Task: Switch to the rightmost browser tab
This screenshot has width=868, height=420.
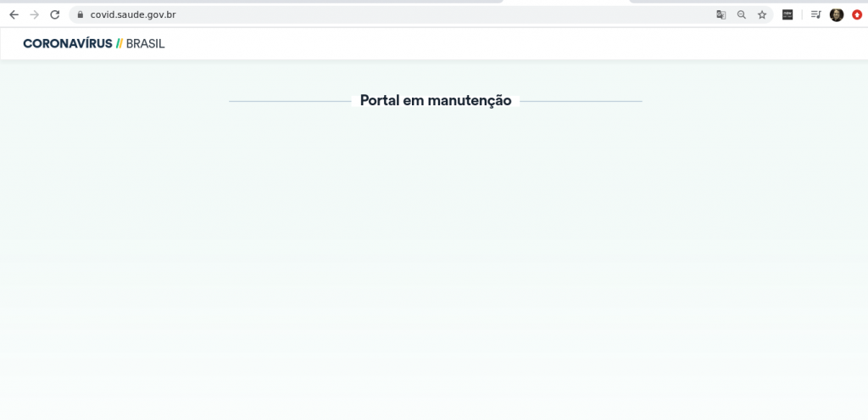Action: [746, 2]
